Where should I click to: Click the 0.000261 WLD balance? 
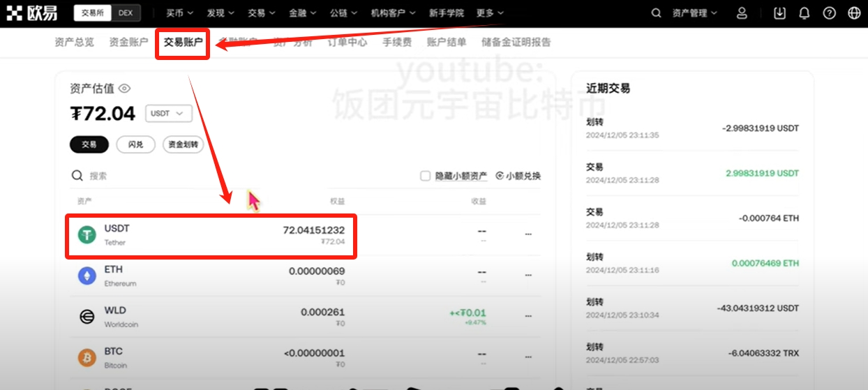[x=323, y=313]
